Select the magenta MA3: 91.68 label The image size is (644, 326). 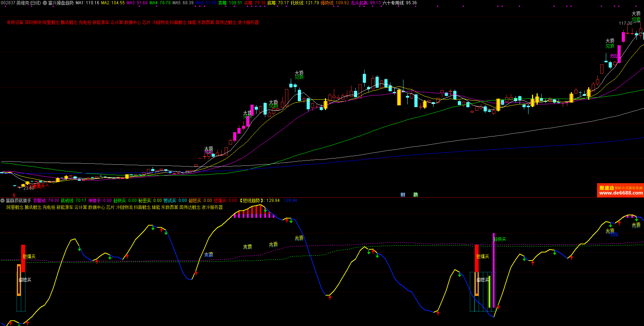click(137, 3)
